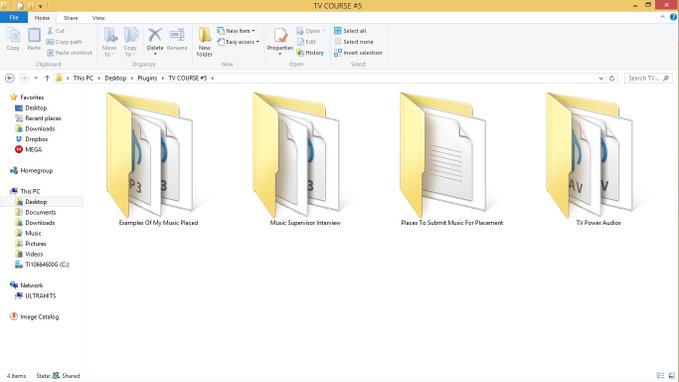
Task: Open the New item dropdown
Action: pos(236,31)
